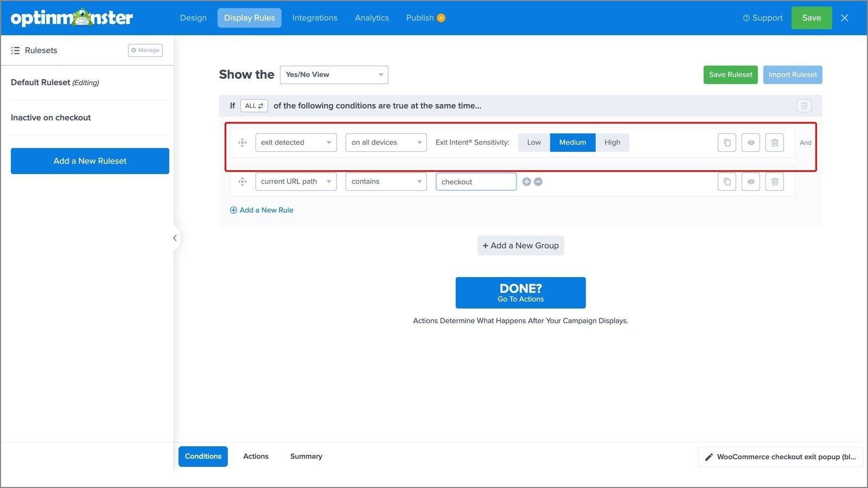Switch the ALL condition toggle
This screenshot has height=488, width=868.
(254, 106)
